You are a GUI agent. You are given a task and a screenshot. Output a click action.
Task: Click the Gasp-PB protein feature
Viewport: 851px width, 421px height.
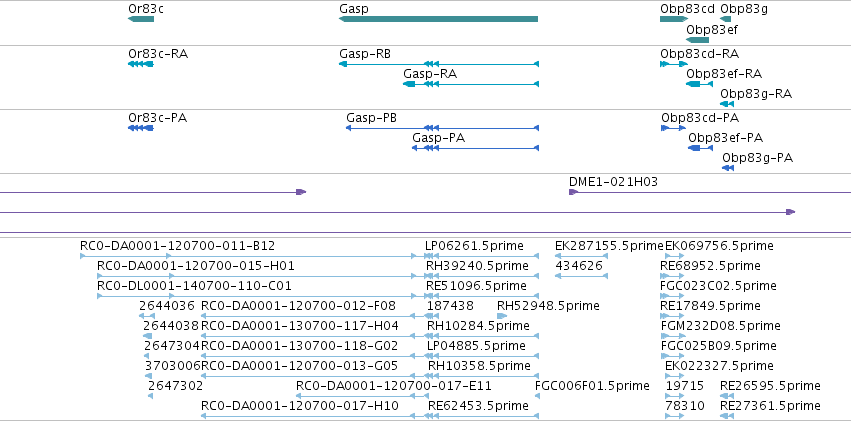[442, 128]
